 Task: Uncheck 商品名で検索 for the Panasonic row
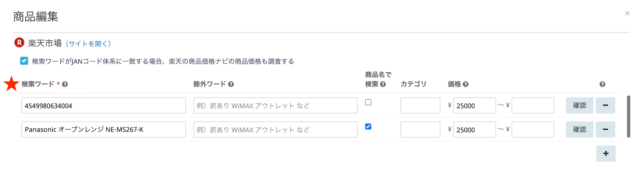tap(368, 126)
